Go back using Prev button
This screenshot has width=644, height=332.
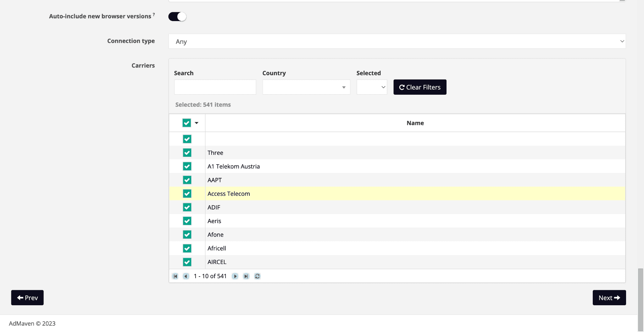(27, 298)
